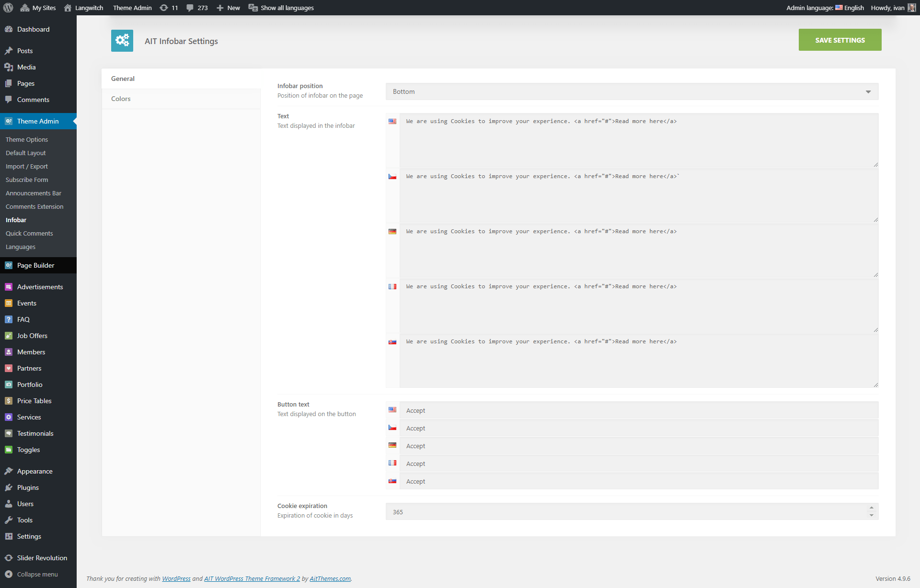Click the French flag infobar text area
920x588 pixels.
pyautogui.click(x=639, y=305)
